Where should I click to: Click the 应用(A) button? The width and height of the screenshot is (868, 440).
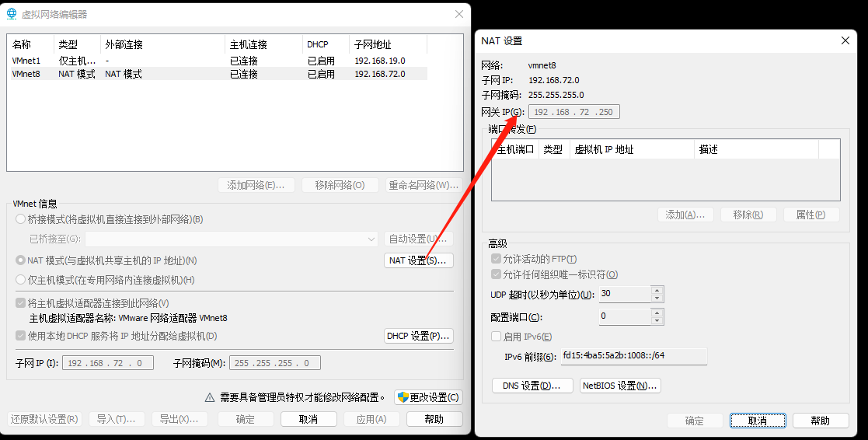(x=371, y=420)
